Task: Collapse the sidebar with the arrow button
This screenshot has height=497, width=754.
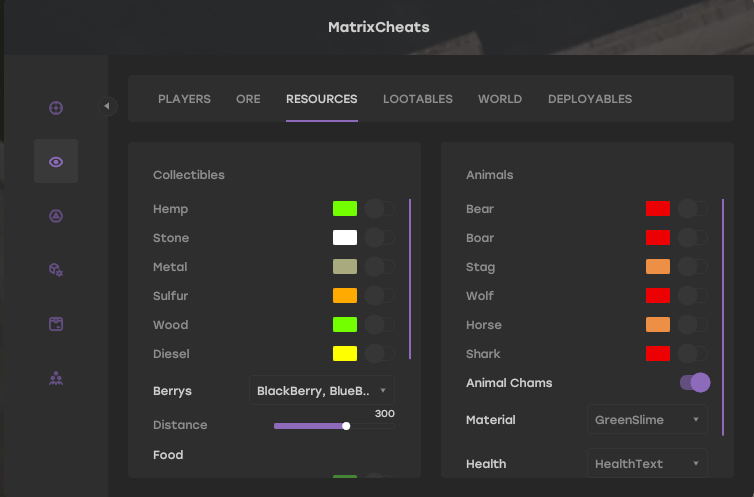Action: click(108, 106)
